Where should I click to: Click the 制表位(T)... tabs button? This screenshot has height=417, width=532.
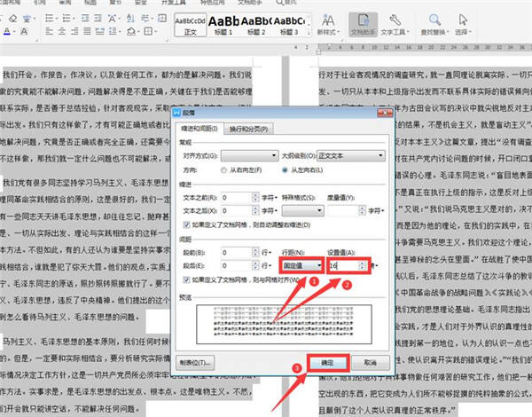pyautogui.click(x=195, y=363)
